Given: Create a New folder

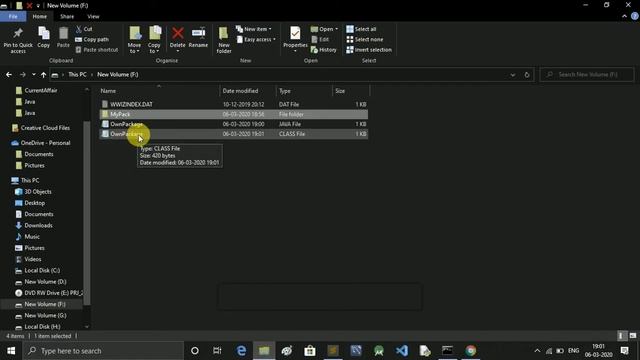Looking at the screenshot, I should [224, 40].
